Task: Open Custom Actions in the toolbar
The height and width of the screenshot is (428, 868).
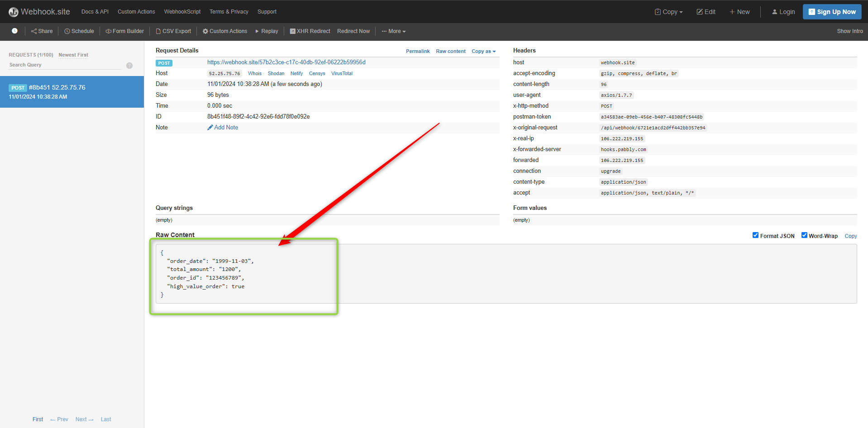Action: 225,31
